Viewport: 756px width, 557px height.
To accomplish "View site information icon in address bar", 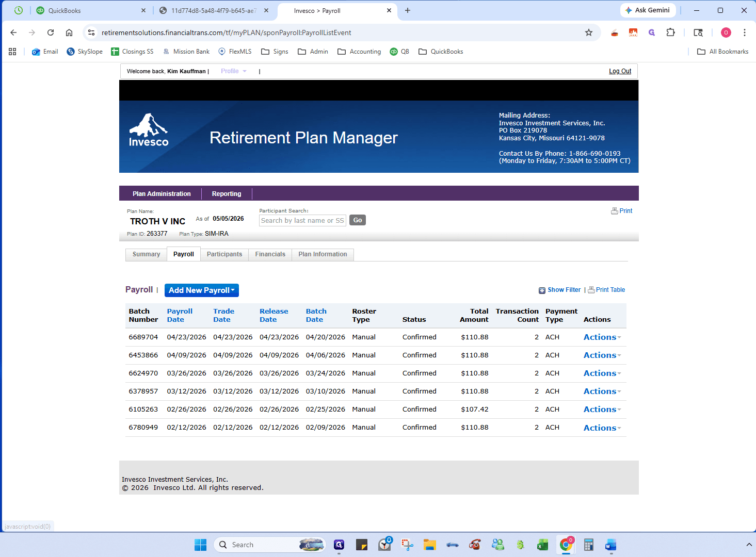I will point(91,32).
